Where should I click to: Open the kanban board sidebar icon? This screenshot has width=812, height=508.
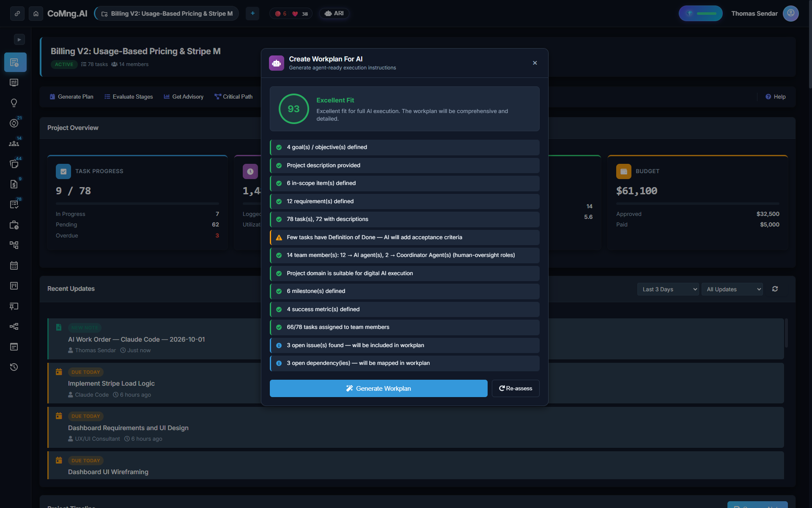tap(14, 286)
